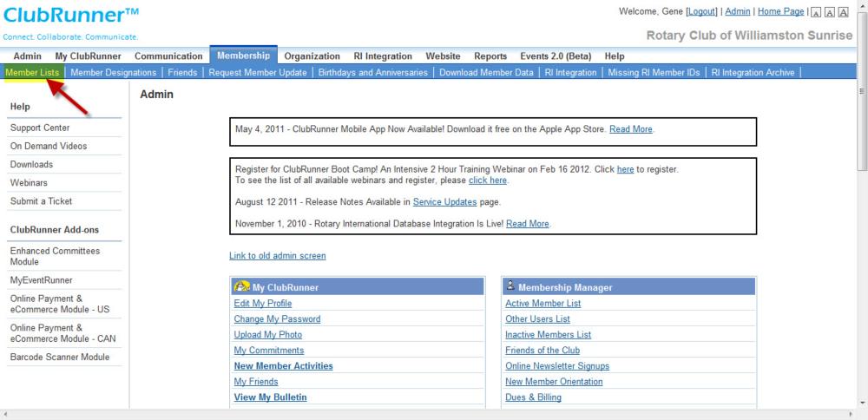Click the largest font size A icon
This screenshot has width=868, height=420.
pyautogui.click(x=843, y=13)
